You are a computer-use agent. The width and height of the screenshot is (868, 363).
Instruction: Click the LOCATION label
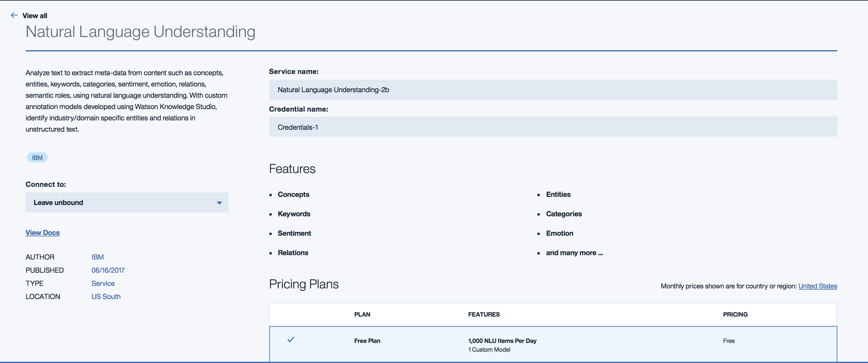click(x=43, y=297)
